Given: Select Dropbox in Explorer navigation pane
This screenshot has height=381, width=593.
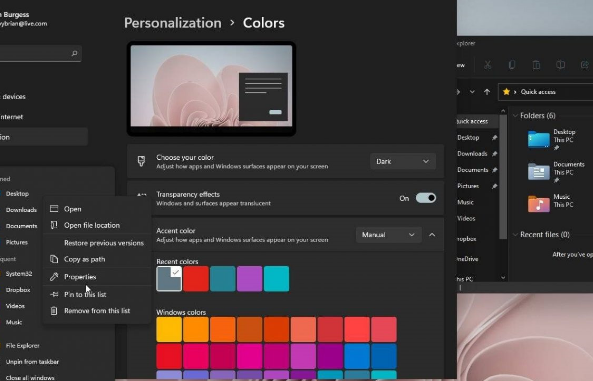Looking at the screenshot, I should tap(467, 239).
